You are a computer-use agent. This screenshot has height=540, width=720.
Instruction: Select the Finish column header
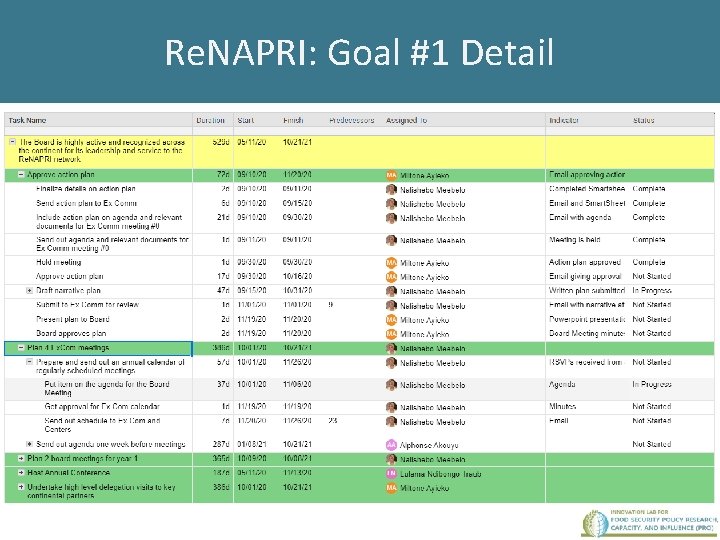click(302, 120)
